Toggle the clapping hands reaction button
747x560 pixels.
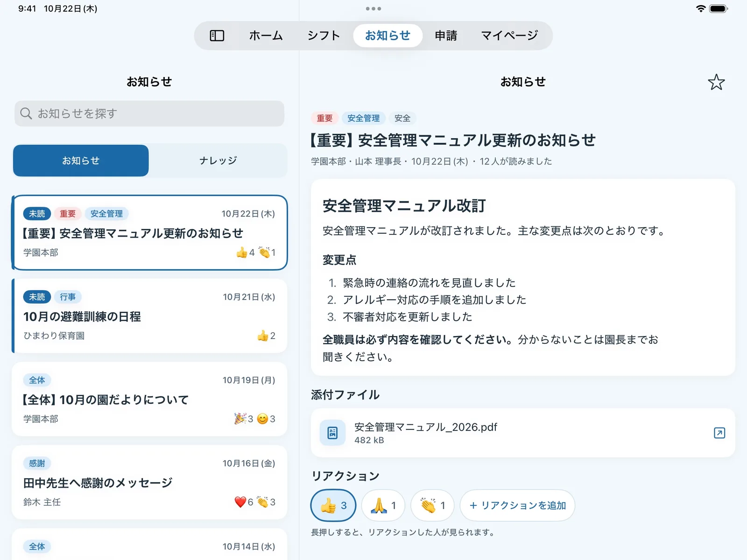[x=432, y=505]
